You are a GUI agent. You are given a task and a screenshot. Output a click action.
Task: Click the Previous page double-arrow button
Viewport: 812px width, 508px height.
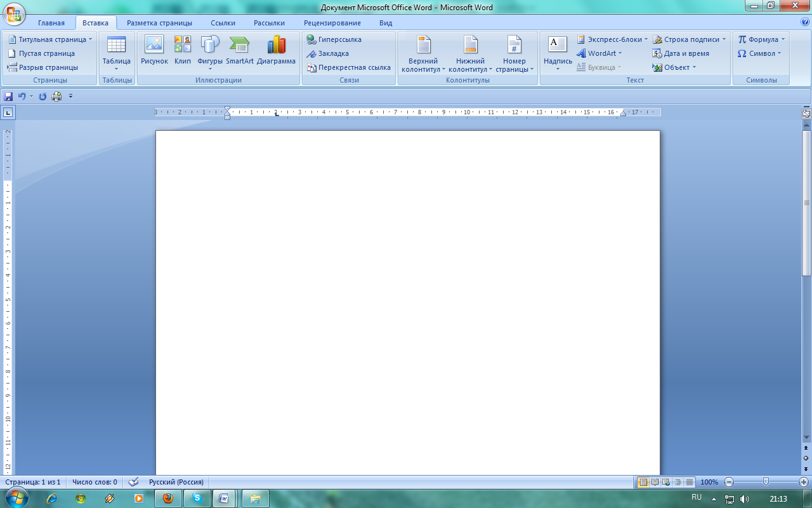[806, 448]
